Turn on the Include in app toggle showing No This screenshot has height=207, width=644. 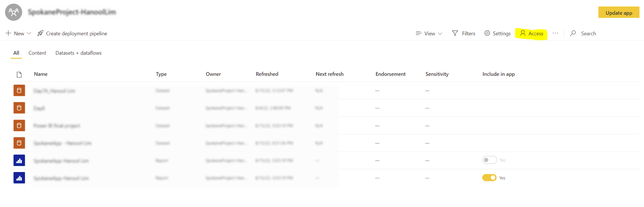coord(490,160)
